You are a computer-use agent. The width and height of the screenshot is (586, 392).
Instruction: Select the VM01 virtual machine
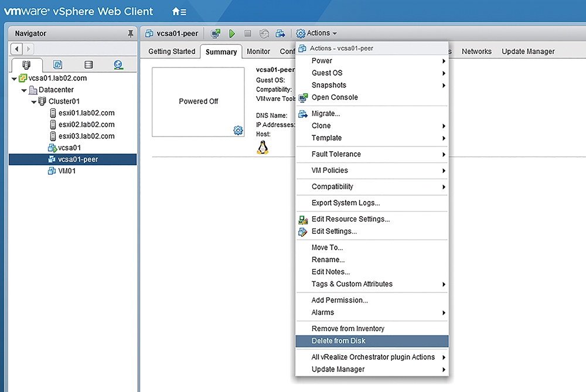point(67,171)
